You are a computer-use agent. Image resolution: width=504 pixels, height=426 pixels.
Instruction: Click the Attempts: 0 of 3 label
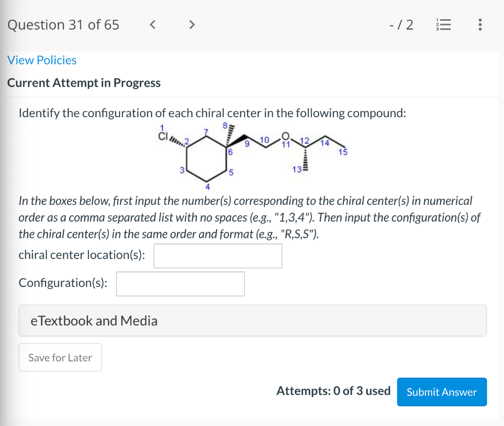pyautogui.click(x=333, y=391)
